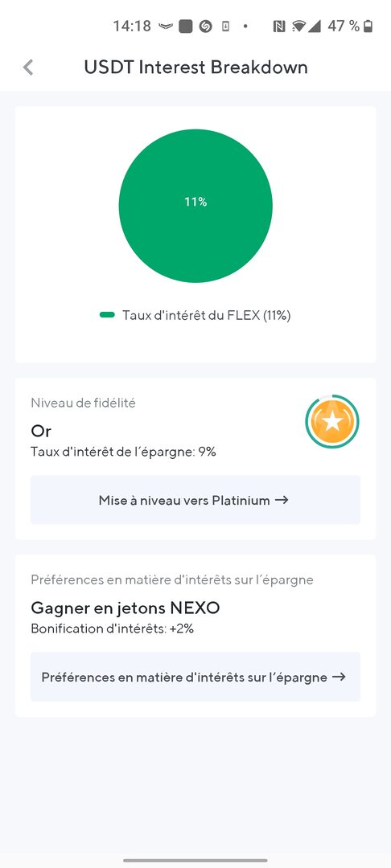Tap the bottom home gesture bar
The height and width of the screenshot is (868, 391).
coord(195,861)
